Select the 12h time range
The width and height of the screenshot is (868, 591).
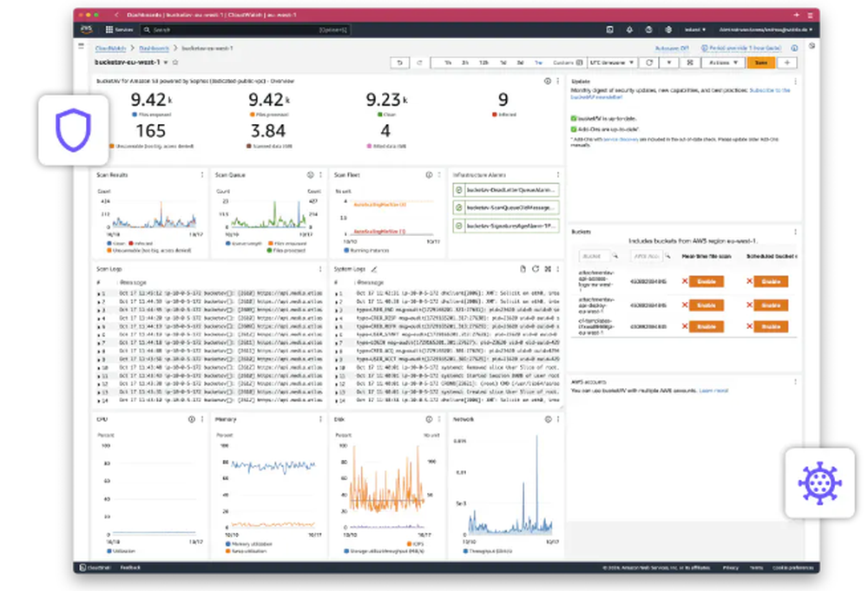click(483, 62)
